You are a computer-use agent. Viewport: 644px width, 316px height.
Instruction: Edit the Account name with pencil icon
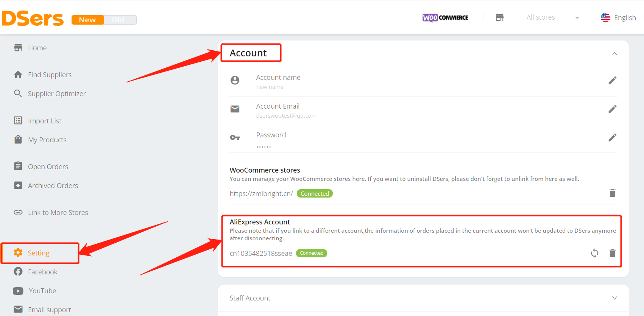(613, 80)
